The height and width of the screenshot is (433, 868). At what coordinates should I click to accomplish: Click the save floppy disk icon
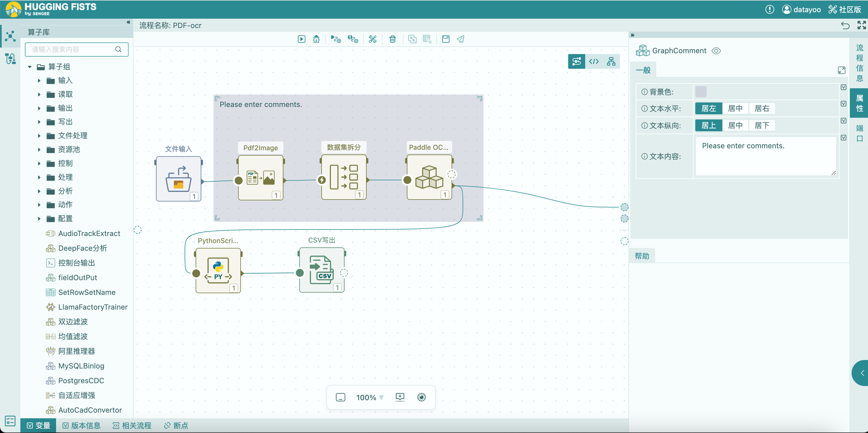point(445,39)
